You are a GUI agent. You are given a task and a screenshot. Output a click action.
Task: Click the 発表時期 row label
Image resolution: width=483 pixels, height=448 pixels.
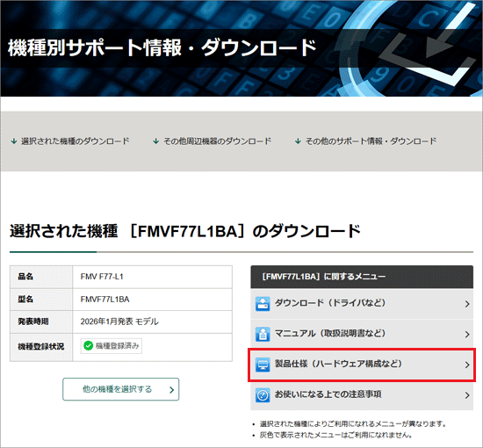[x=41, y=322]
